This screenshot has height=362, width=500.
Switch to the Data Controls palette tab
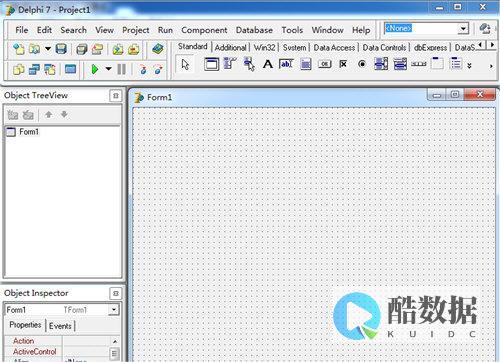coord(384,48)
